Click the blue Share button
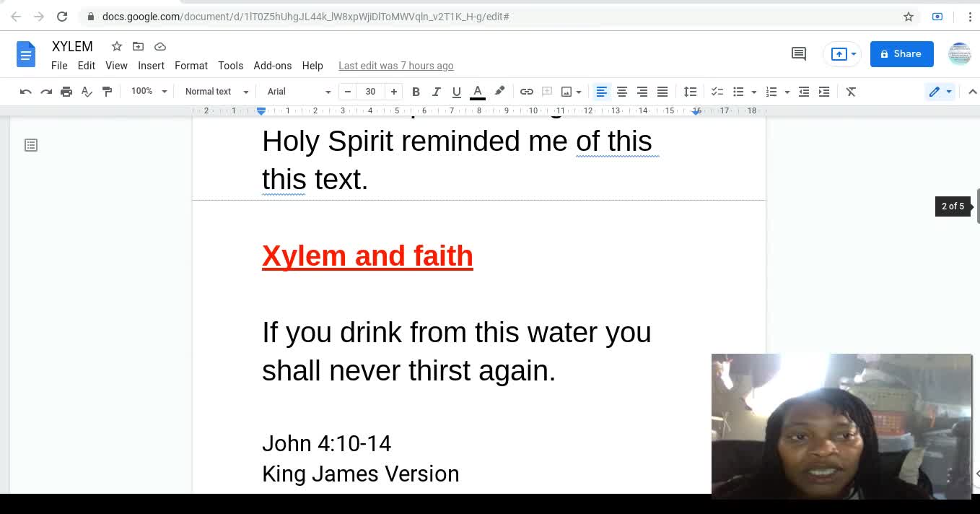 [901, 54]
